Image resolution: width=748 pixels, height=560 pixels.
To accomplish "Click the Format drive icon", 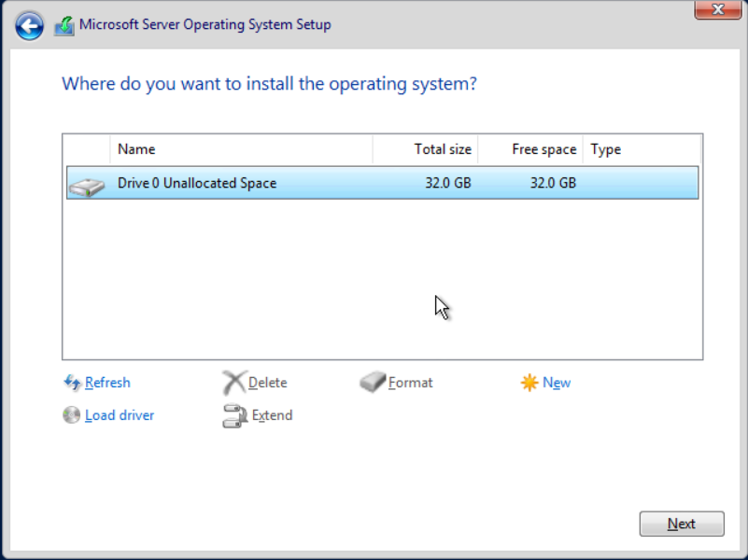I will coord(373,383).
